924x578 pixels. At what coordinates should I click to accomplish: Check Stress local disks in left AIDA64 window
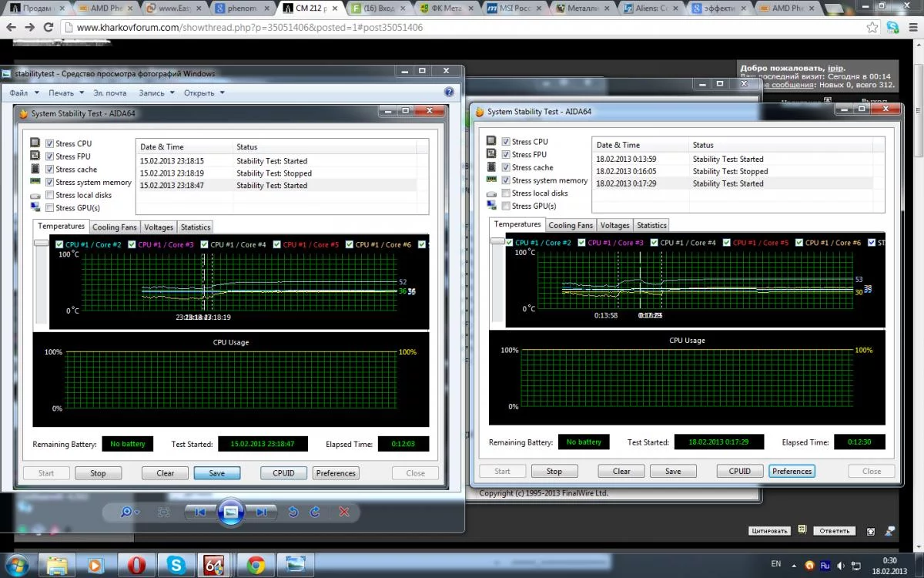pyautogui.click(x=50, y=195)
